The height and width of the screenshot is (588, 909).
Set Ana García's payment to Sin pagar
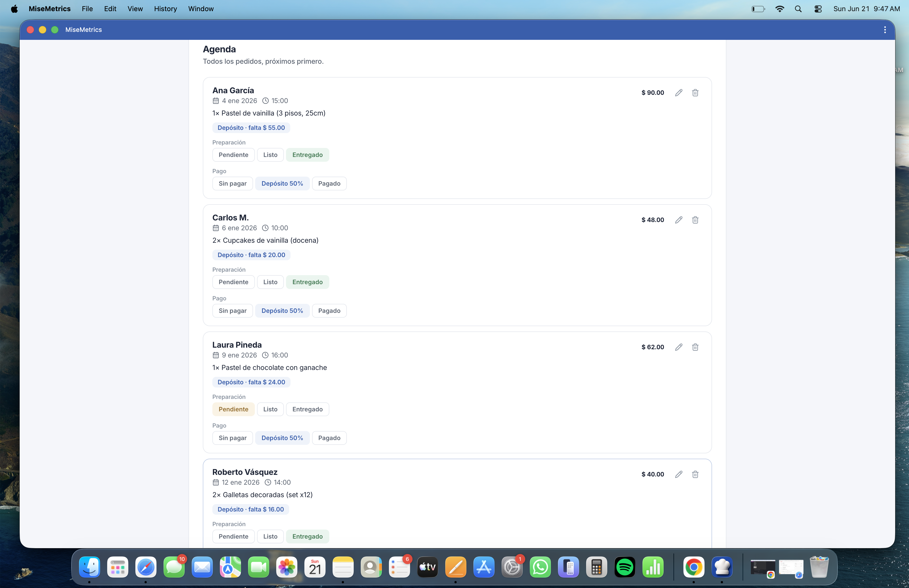232,184
